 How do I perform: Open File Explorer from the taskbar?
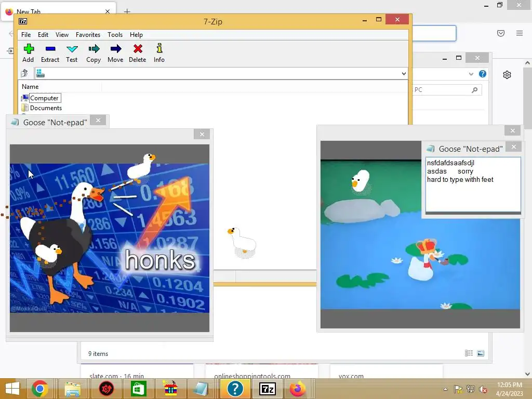[x=72, y=389]
